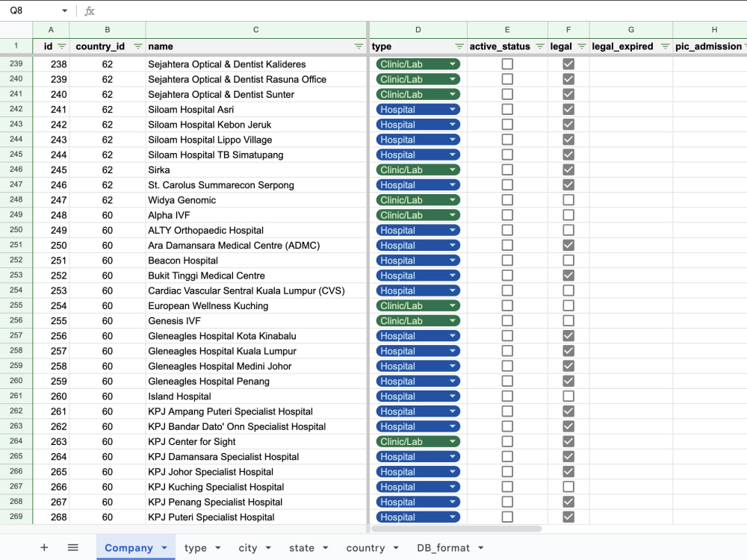Open filter for legal_expired column
This screenshot has height=560, width=747.
(x=665, y=46)
